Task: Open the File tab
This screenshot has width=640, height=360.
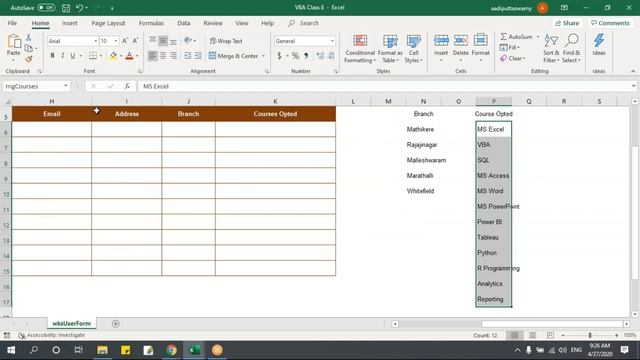Action: click(12, 23)
